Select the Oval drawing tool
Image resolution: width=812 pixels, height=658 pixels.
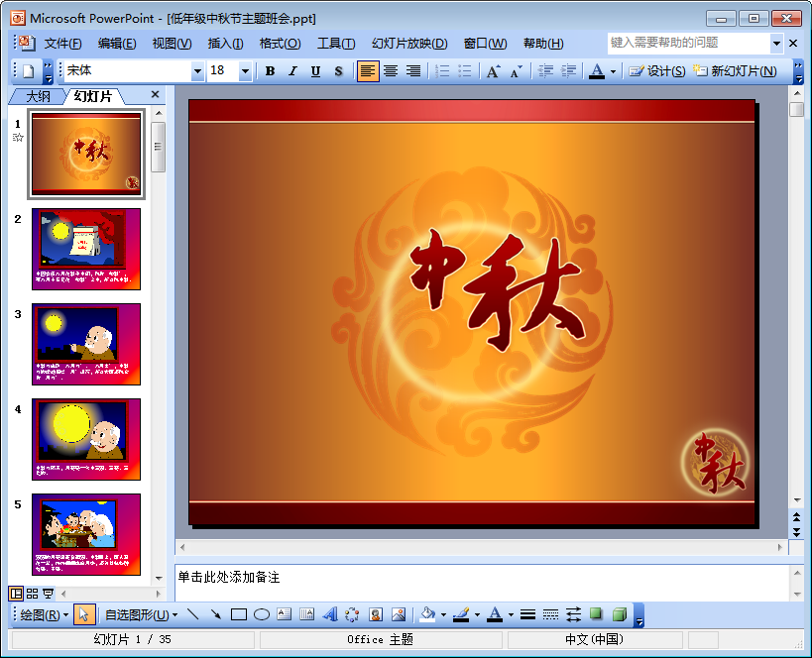(x=262, y=614)
